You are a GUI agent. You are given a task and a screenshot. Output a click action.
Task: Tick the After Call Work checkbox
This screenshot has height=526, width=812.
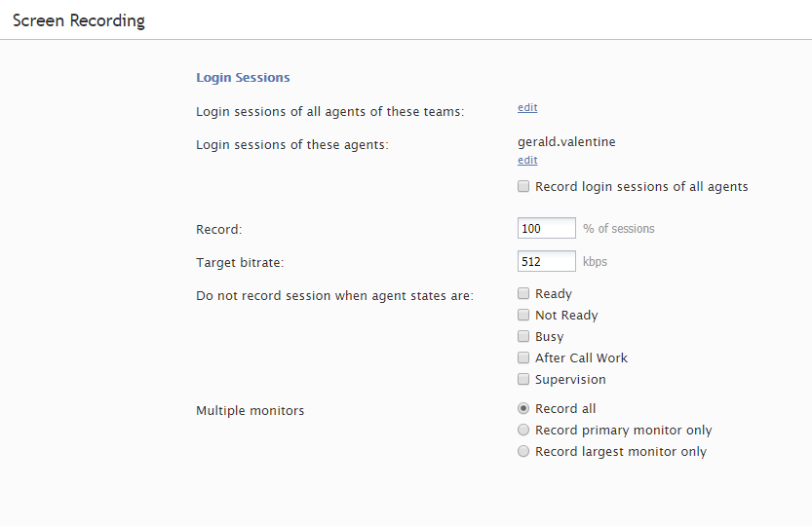pyautogui.click(x=523, y=357)
